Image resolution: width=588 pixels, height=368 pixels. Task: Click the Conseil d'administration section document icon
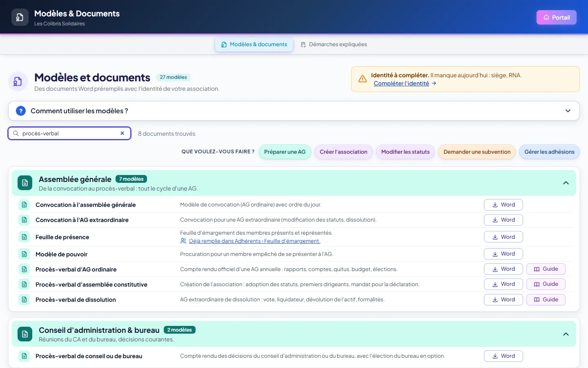point(25,334)
